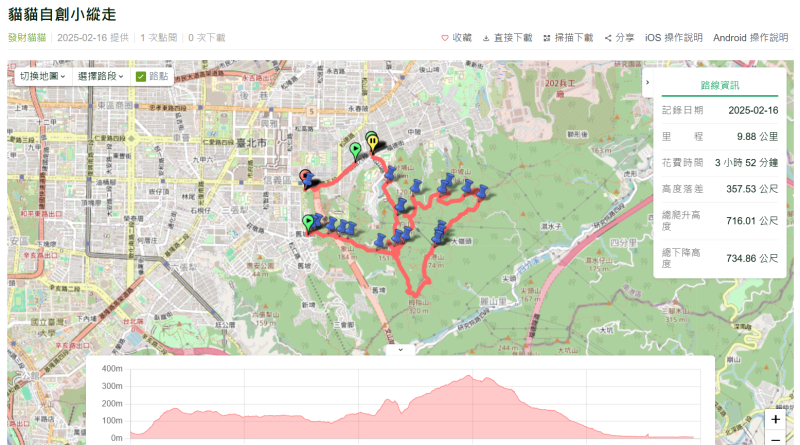Click the duration value 3 小時 52 分鐘
The image size is (800, 445).
746,162
